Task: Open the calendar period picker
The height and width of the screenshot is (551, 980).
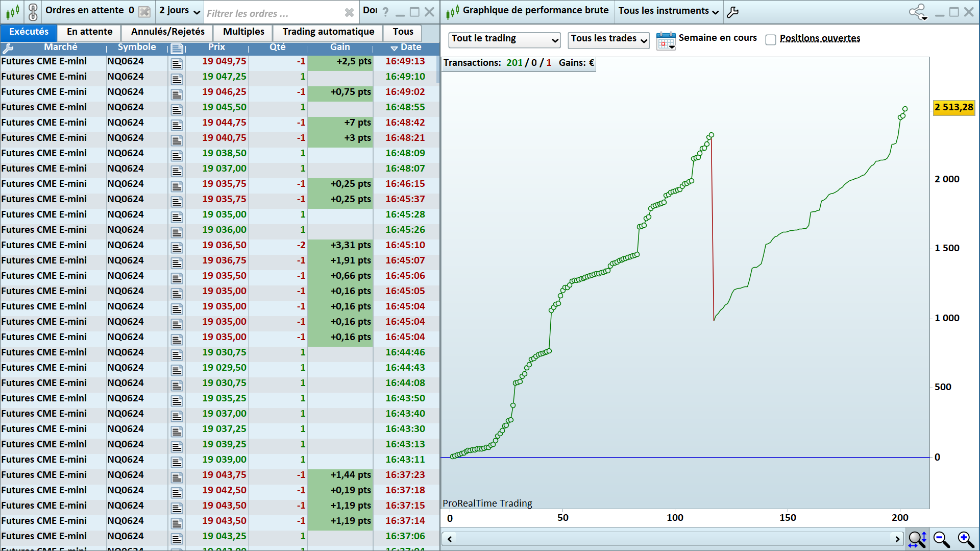Action: coord(666,40)
